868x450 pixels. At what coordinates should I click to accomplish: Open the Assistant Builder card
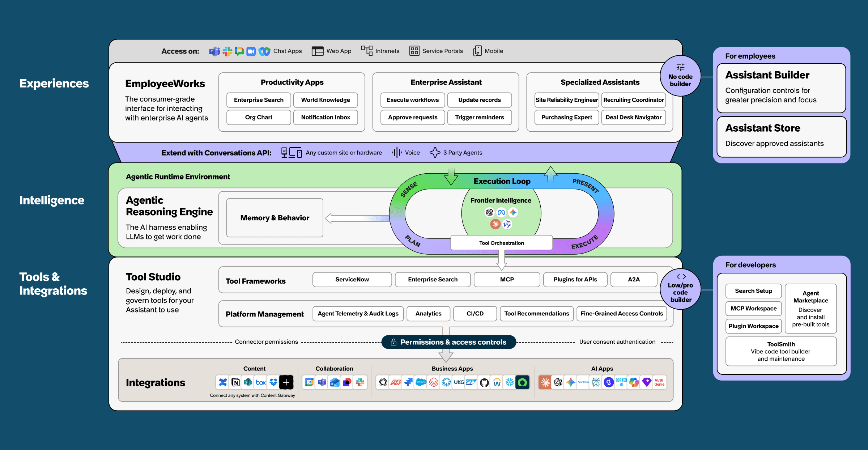click(781, 88)
